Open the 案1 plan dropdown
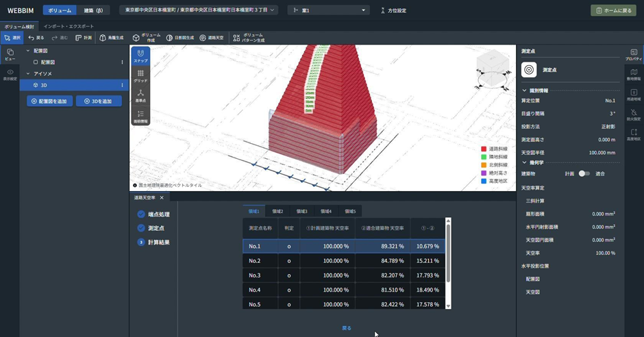 [x=328, y=10]
